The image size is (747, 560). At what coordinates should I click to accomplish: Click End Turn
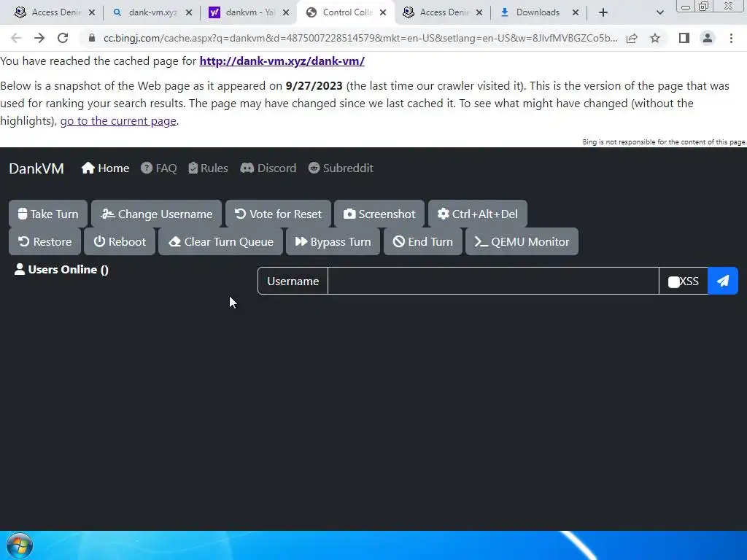point(423,241)
